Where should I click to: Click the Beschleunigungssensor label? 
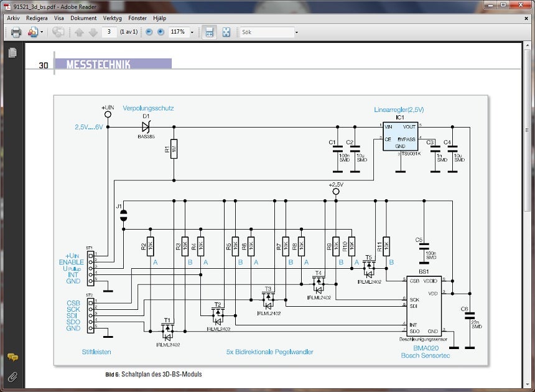[423, 339]
